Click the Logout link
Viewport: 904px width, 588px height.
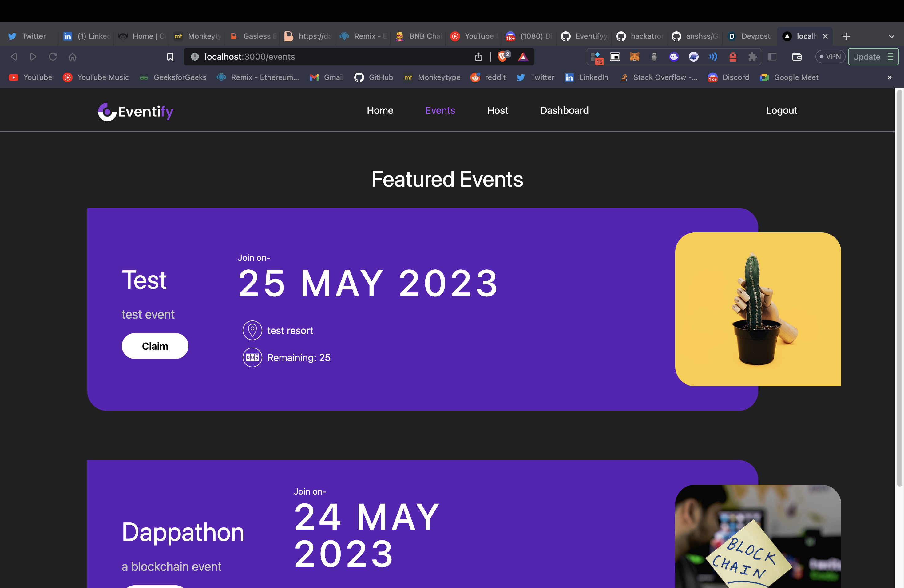tap(781, 110)
